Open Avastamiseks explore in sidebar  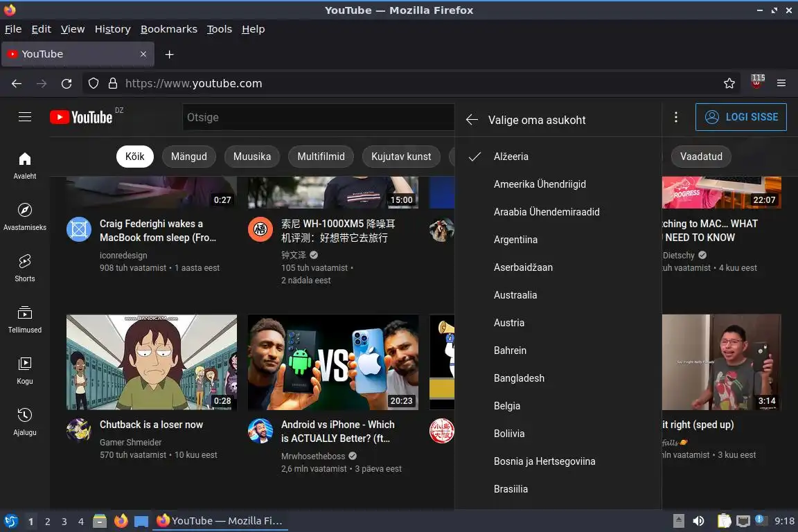coord(24,217)
